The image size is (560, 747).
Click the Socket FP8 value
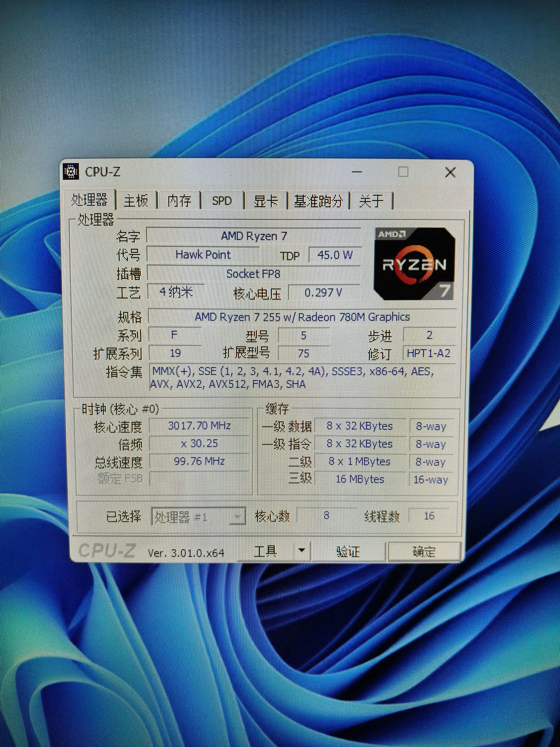tap(254, 274)
